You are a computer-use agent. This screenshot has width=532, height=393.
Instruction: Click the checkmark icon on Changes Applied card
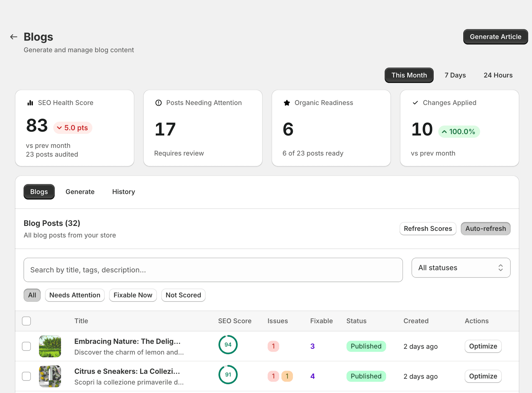(415, 103)
